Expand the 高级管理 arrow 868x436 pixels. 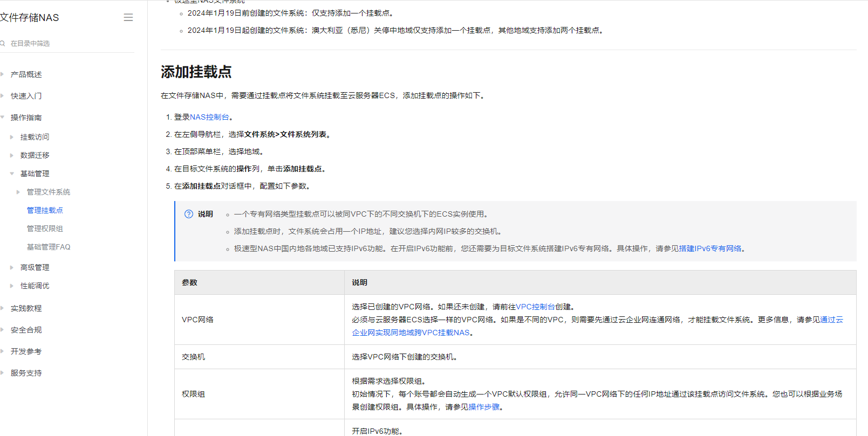[12, 267]
